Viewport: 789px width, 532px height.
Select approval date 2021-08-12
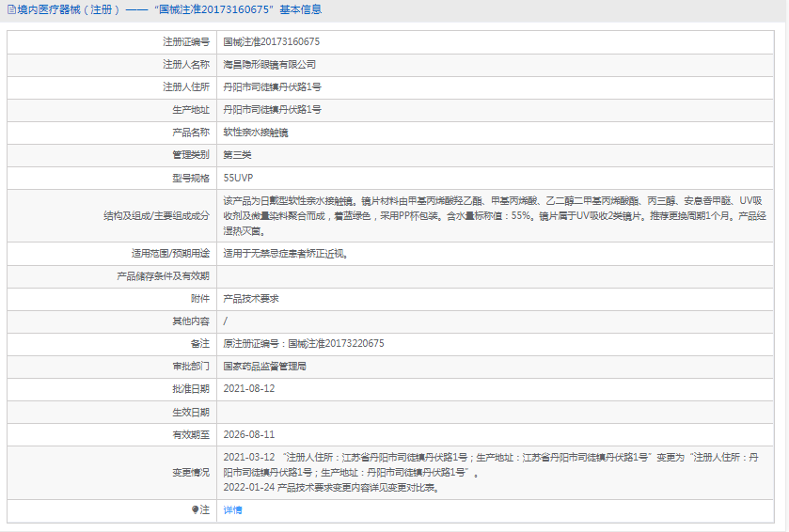coord(248,388)
